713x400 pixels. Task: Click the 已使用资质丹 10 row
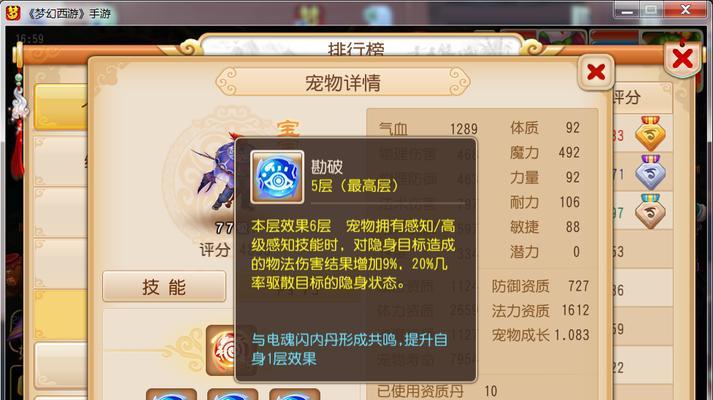(x=437, y=391)
